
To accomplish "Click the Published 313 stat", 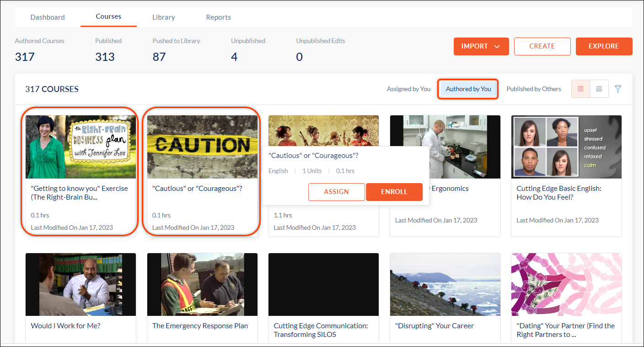I will [x=108, y=50].
